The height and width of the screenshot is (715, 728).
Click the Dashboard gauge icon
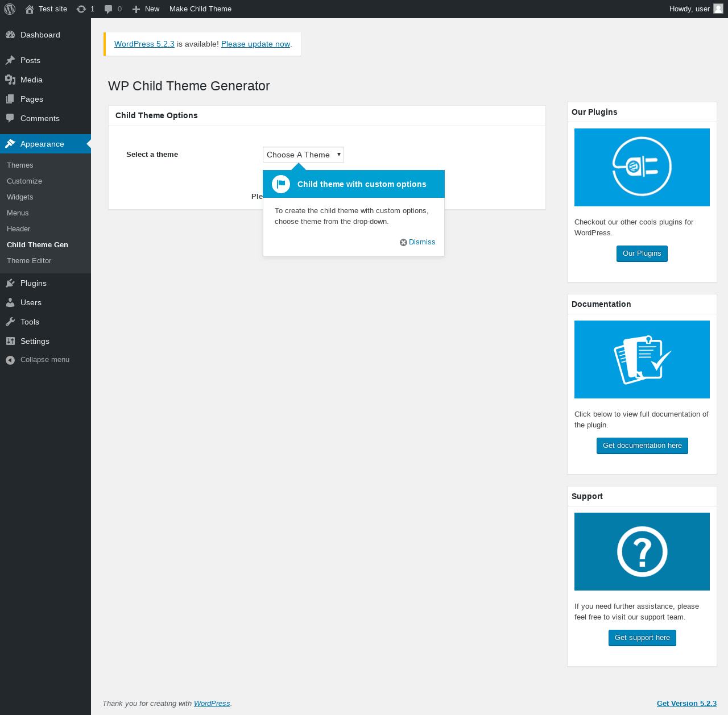point(10,35)
